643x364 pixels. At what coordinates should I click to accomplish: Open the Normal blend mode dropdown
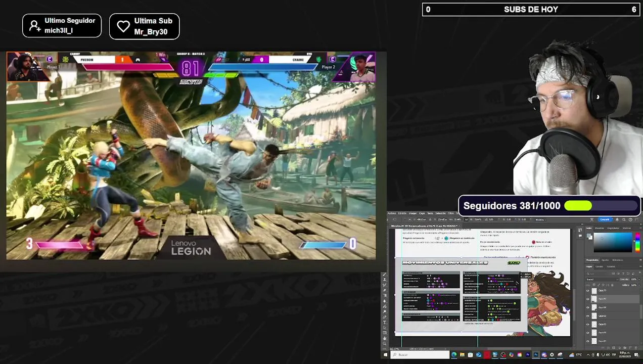tap(603, 279)
